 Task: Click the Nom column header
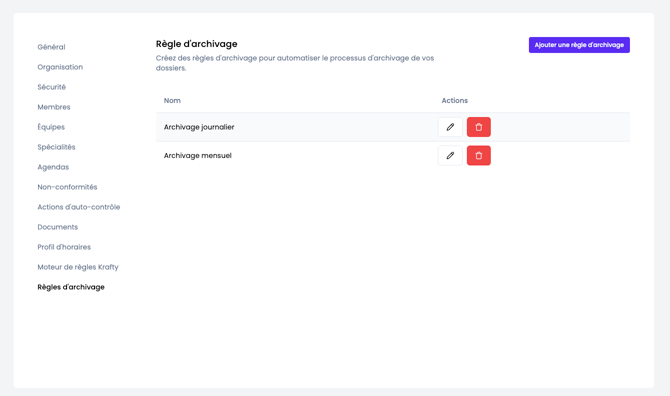coord(172,100)
